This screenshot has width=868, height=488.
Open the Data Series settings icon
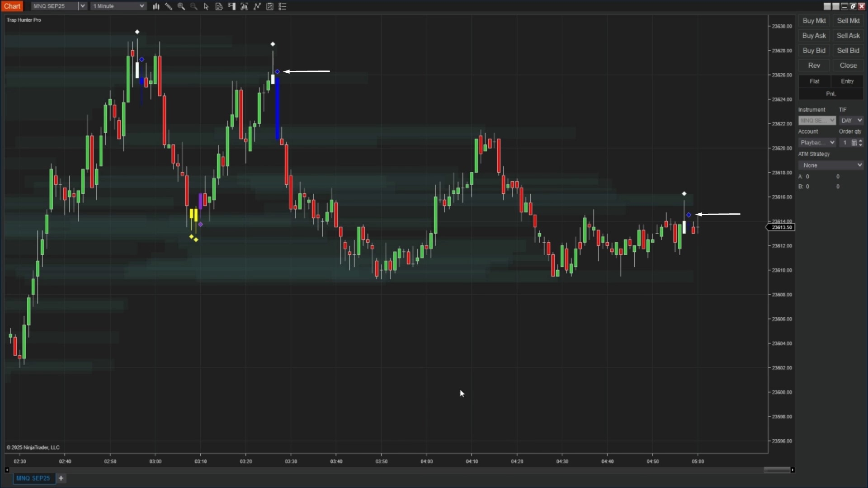tap(245, 6)
